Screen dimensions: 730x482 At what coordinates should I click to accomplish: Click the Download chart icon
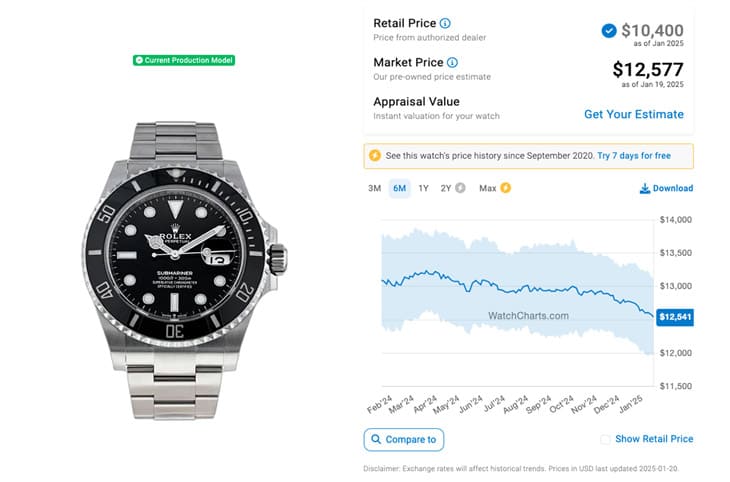[x=644, y=188]
